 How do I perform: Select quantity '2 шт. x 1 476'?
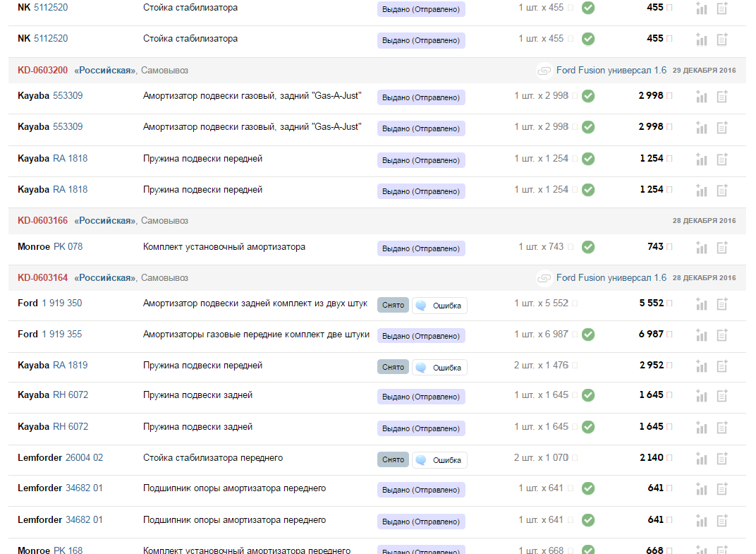pos(541,366)
